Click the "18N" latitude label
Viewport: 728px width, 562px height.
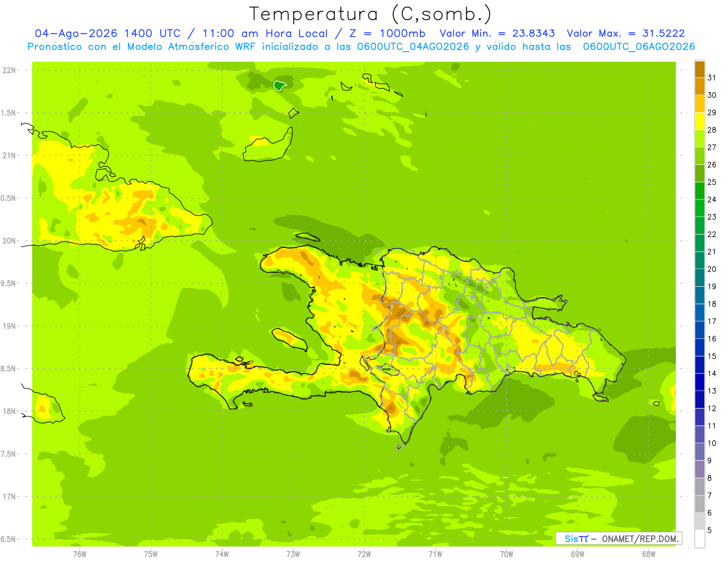(10, 411)
